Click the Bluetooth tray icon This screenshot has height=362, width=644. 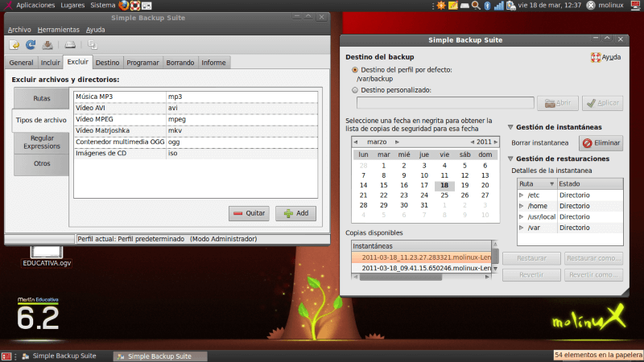click(488, 6)
